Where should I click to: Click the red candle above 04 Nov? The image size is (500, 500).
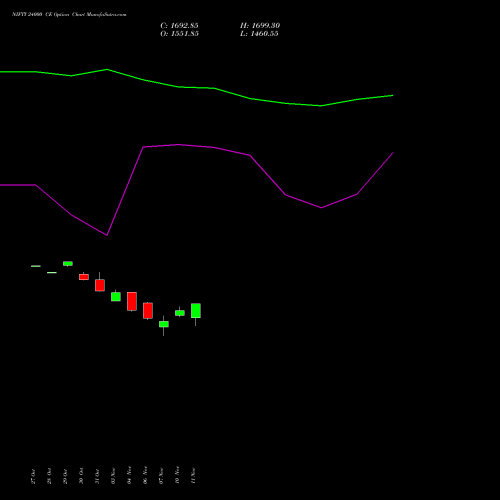[x=132, y=301]
